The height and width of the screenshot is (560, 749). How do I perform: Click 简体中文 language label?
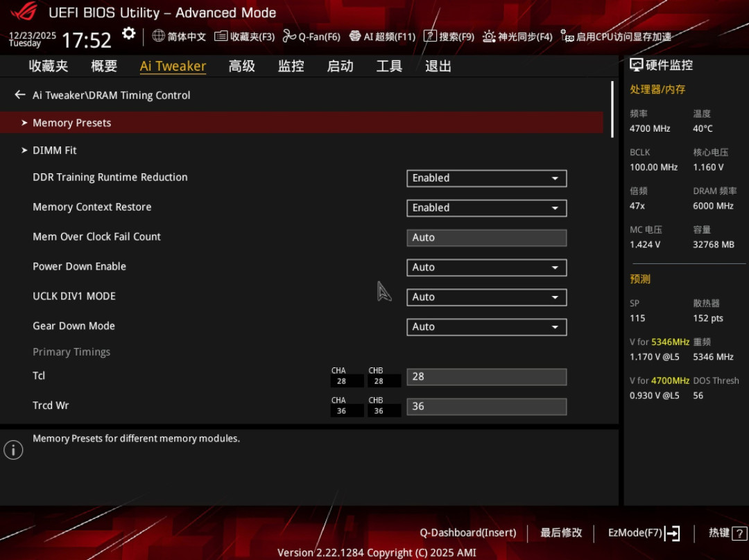(x=187, y=37)
